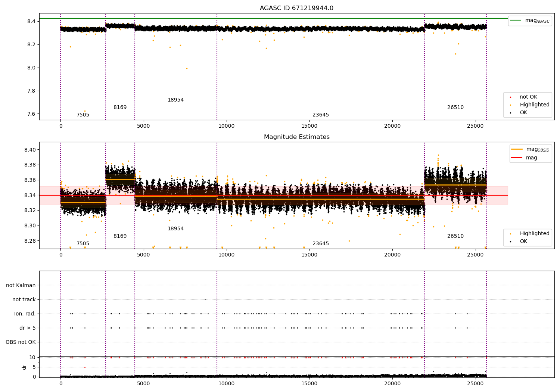Click the "Ion. rad." row label

point(25,314)
